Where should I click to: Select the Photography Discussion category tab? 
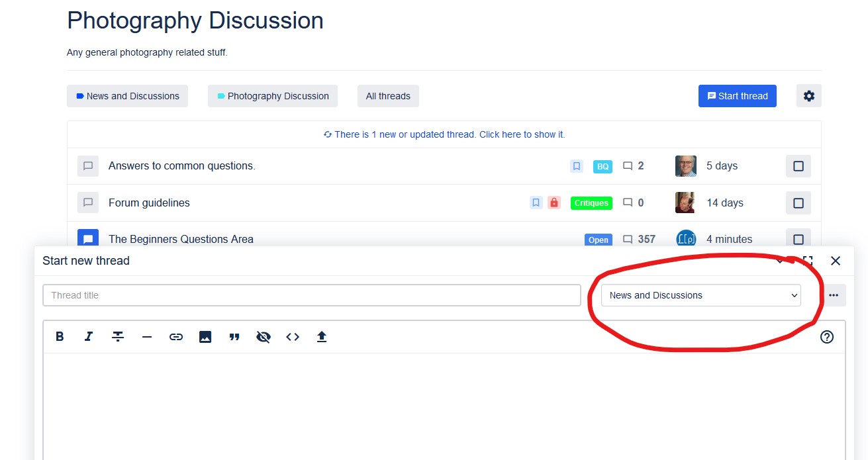(x=273, y=96)
